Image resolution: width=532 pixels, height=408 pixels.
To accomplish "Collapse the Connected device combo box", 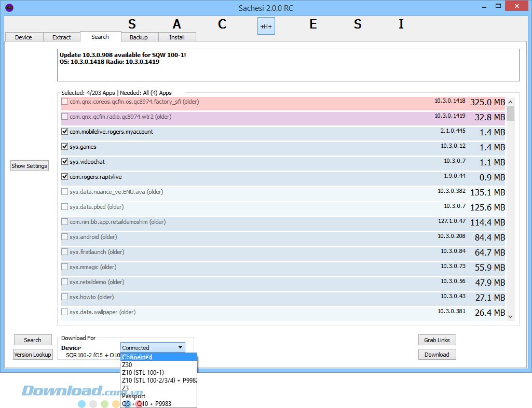I will click(153, 348).
